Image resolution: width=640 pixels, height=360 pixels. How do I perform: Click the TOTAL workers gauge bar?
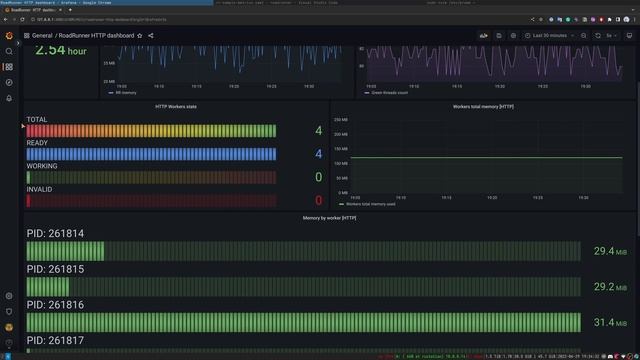coord(151,131)
